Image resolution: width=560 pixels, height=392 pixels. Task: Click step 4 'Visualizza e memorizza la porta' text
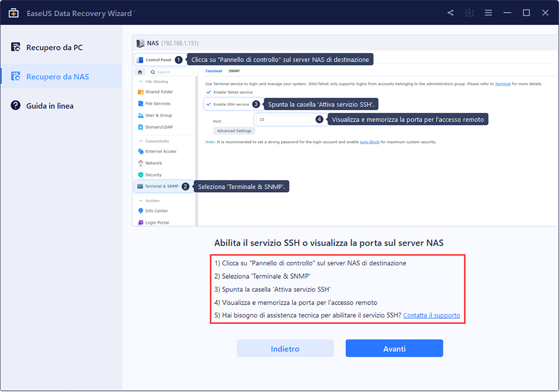pyautogui.click(x=296, y=303)
